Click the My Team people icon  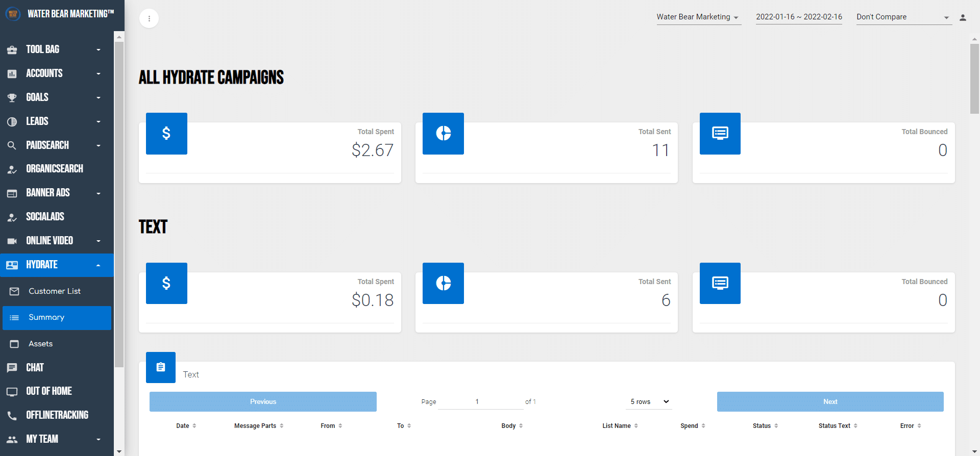click(x=12, y=439)
